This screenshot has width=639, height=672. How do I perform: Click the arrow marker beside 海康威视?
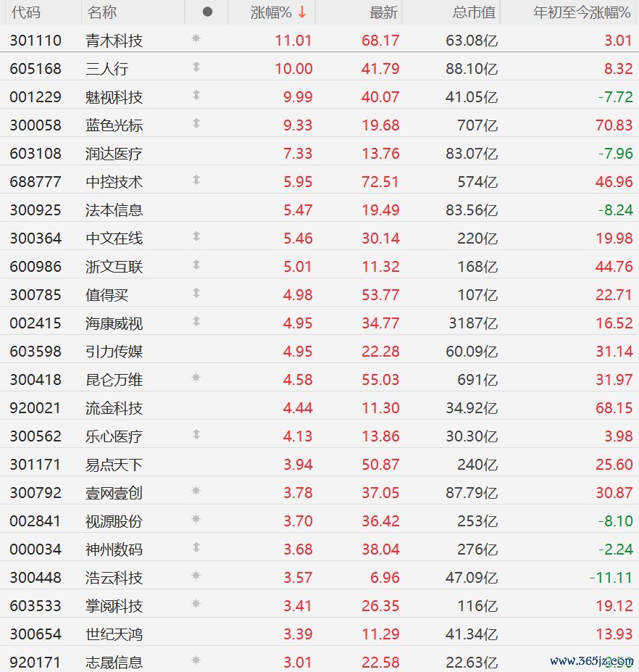pos(196,322)
